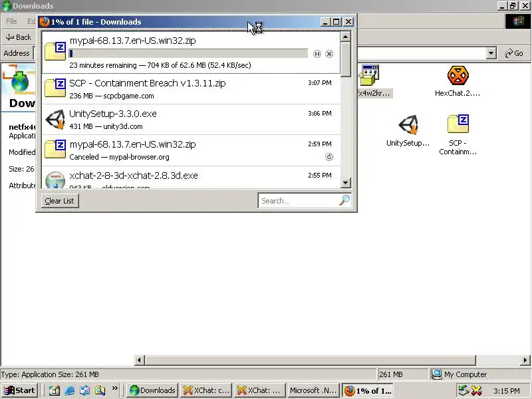Click '236 MB — scpcbgame.com' text
This screenshot has height=399, width=532.
tap(112, 96)
